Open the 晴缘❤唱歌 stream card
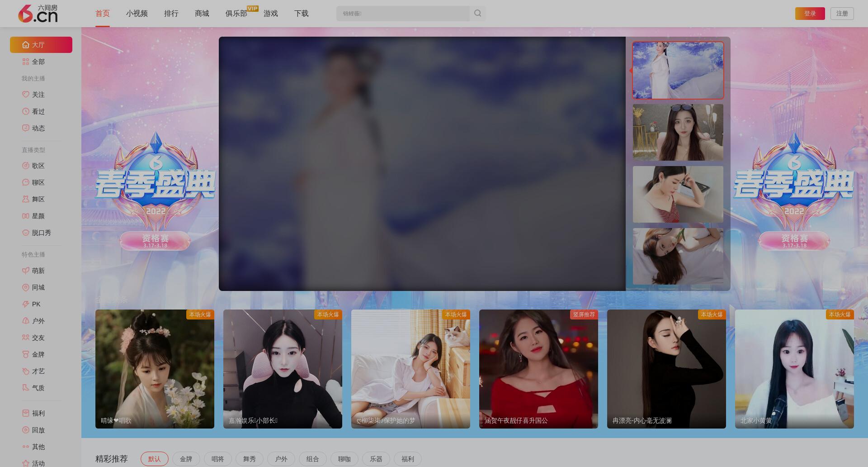The height and width of the screenshot is (467, 868). (155, 369)
